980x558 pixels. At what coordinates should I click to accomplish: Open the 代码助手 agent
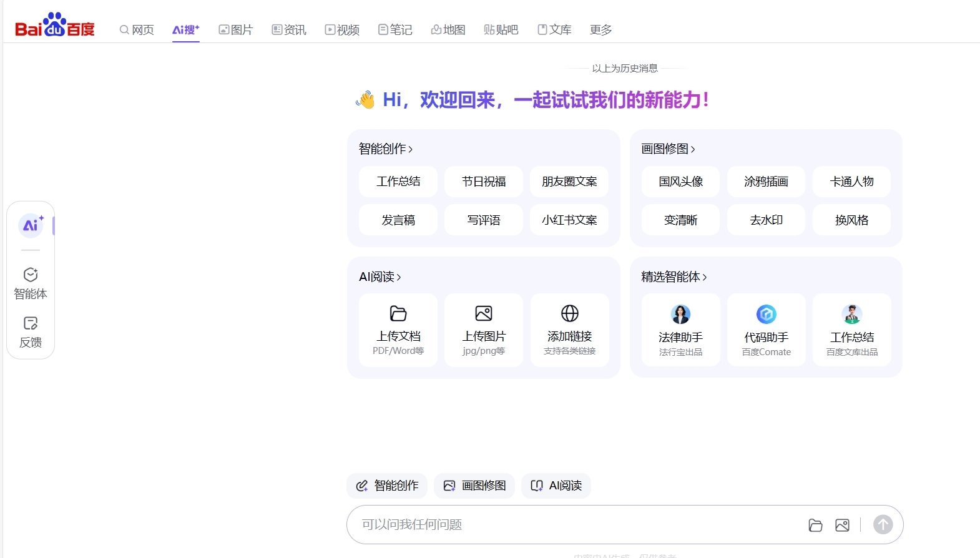click(x=766, y=330)
